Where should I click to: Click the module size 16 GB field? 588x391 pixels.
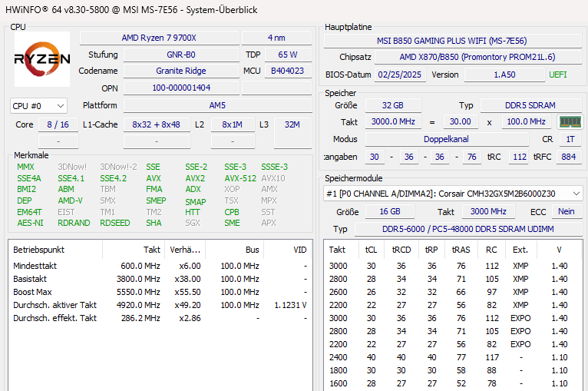pos(390,212)
